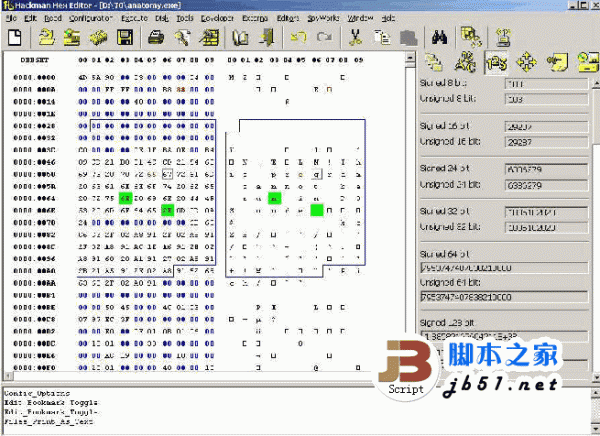600x436 pixels.
Task: Click the Signed 24 bit value field
Action: click(x=546, y=169)
